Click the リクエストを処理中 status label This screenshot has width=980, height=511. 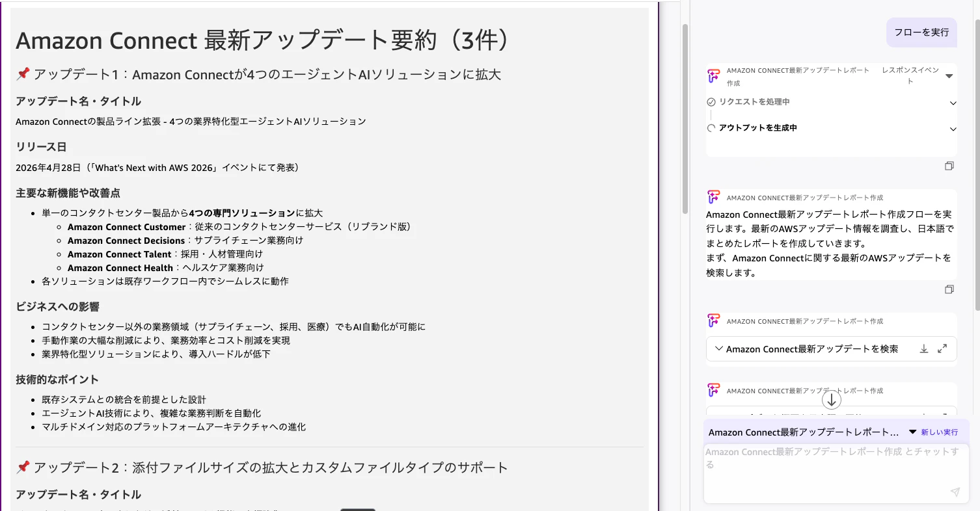[754, 102]
